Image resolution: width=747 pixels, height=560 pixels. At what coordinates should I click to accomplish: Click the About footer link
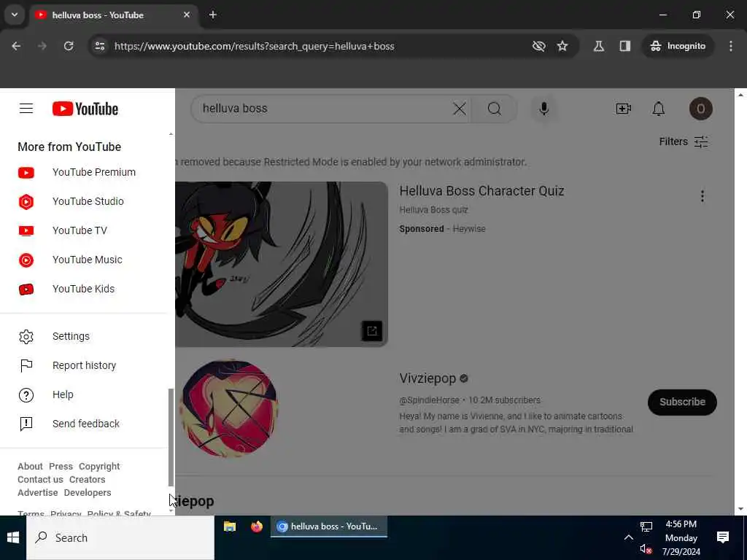pos(30,466)
